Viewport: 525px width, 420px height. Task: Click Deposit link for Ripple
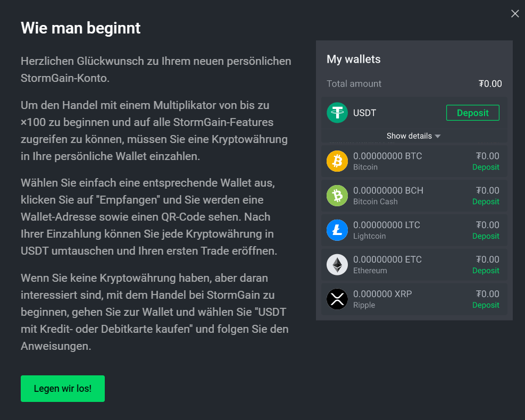click(486, 305)
